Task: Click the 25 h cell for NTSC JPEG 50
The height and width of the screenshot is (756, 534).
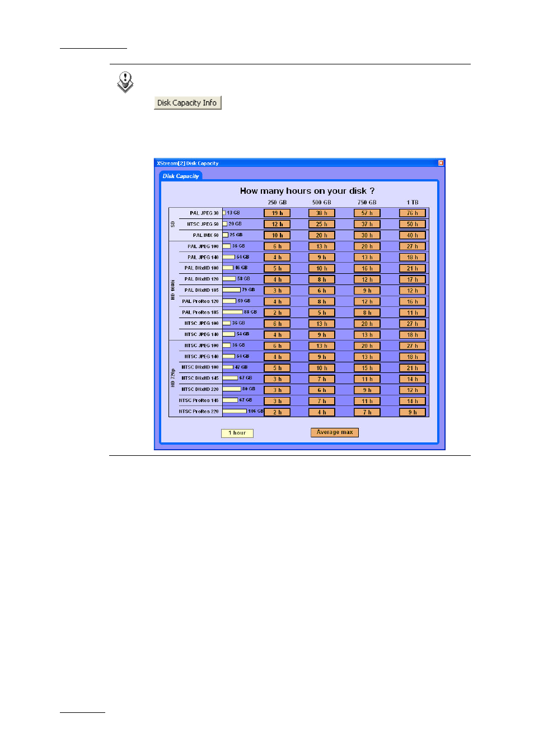Action: tap(322, 224)
